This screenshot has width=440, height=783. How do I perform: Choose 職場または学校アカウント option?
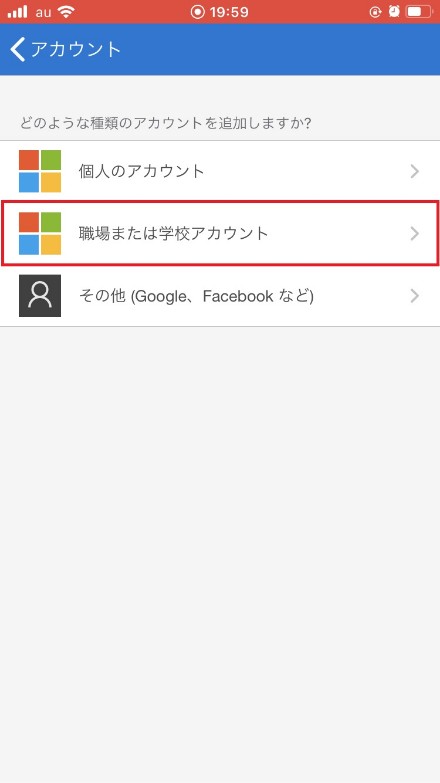coord(220,233)
